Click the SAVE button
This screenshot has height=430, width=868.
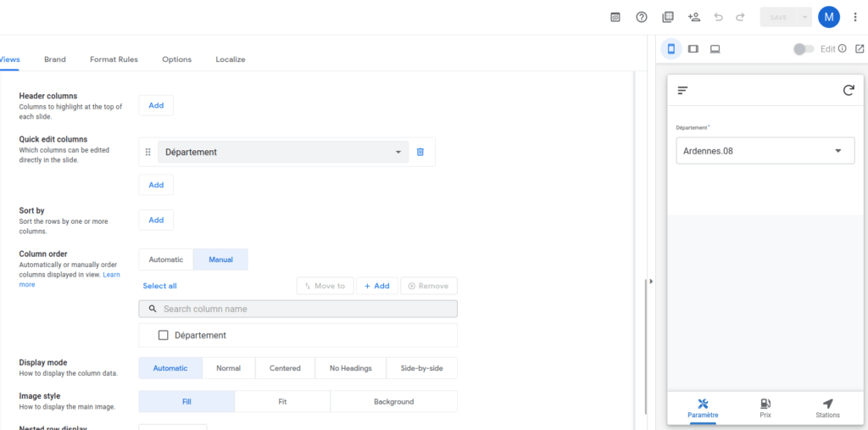[778, 17]
